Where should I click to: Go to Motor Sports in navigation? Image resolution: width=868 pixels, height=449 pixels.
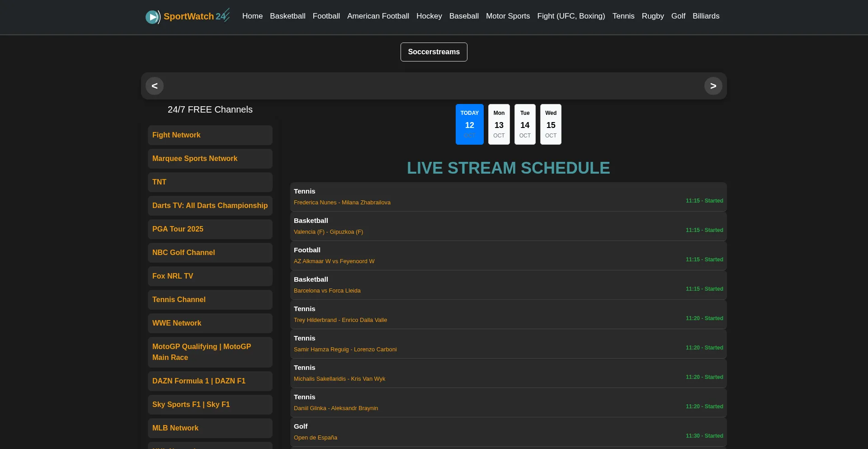pyautogui.click(x=508, y=16)
